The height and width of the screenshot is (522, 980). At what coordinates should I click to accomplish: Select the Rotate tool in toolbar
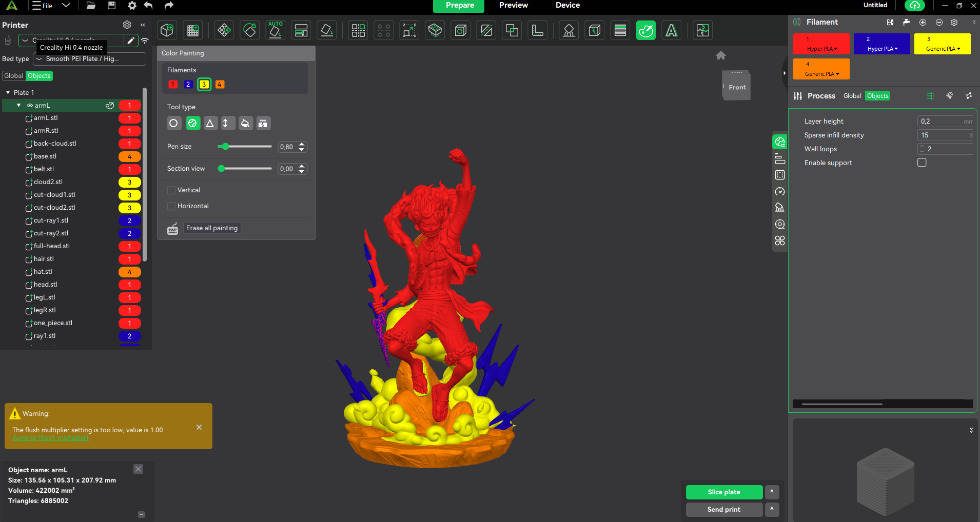point(250,30)
